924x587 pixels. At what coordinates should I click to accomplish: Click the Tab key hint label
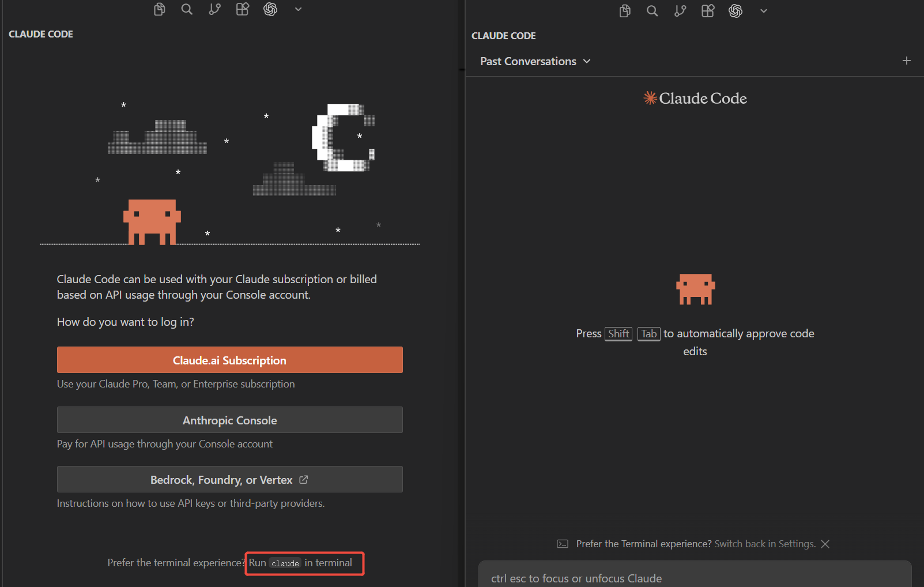649,334
